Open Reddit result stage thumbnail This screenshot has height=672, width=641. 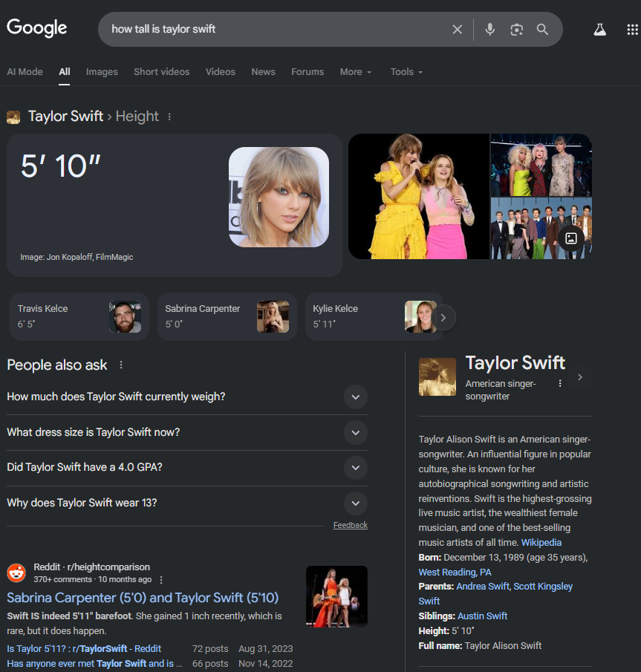(336, 596)
